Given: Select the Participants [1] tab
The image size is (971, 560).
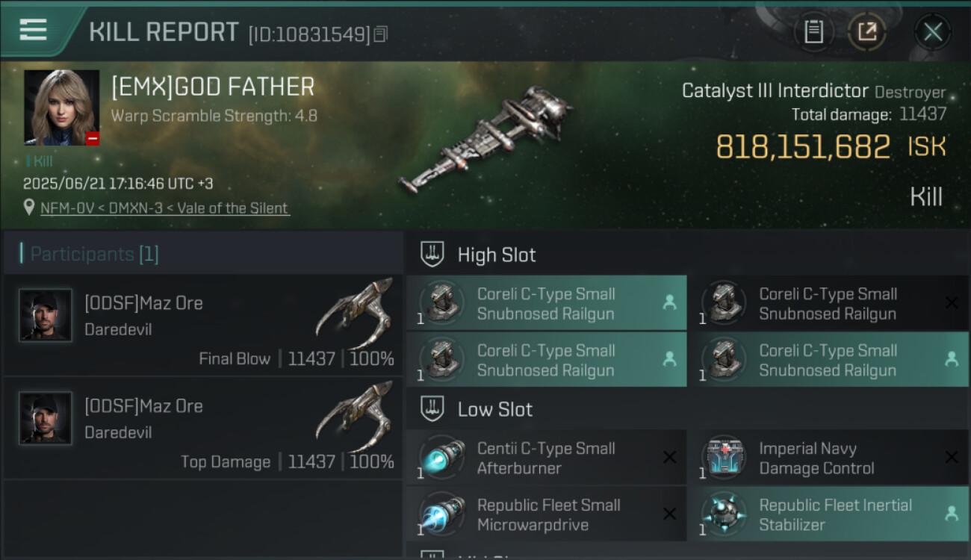Looking at the screenshot, I should click(x=94, y=254).
